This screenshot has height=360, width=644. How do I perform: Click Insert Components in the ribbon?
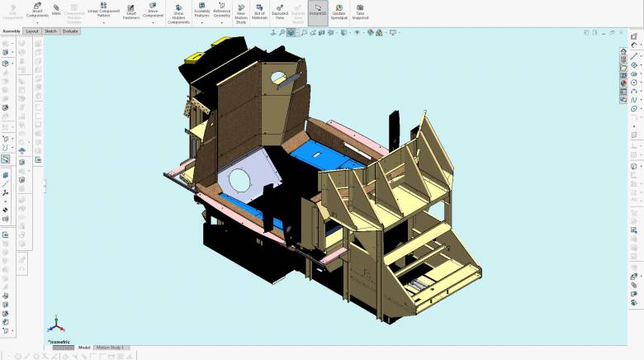36,10
